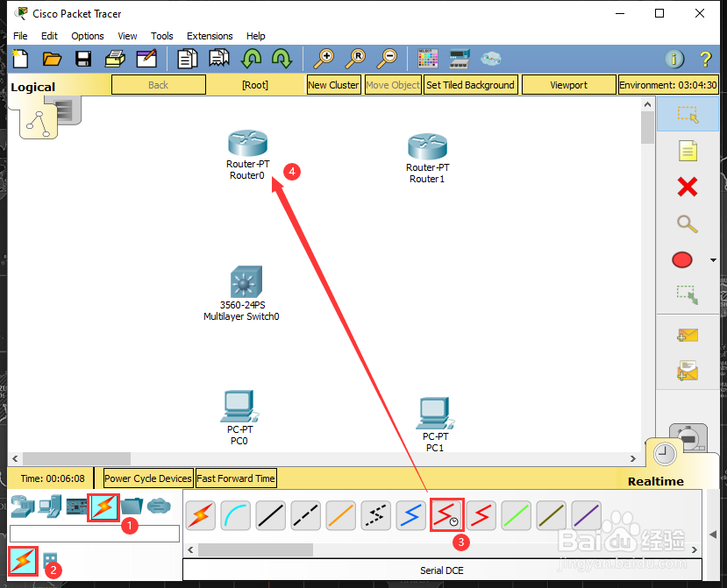Click Set Tiled Background button
The width and height of the screenshot is (727, 588).
[x=470, y=85]
